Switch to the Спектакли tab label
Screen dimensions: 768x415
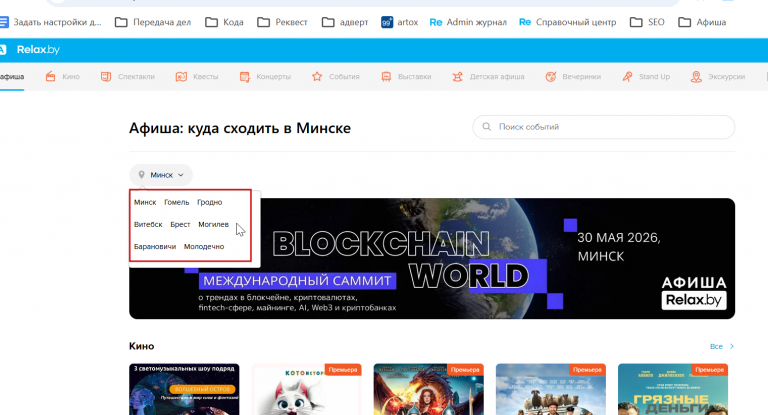[136, 76]
